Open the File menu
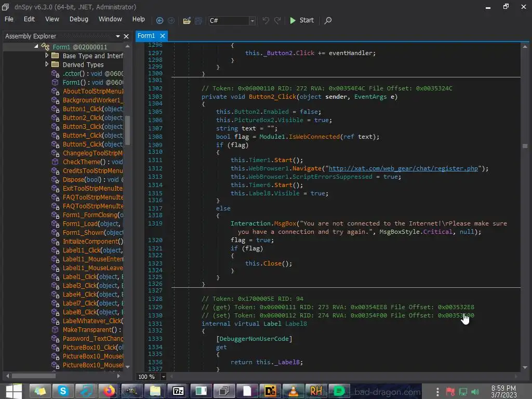 [9, 19]
